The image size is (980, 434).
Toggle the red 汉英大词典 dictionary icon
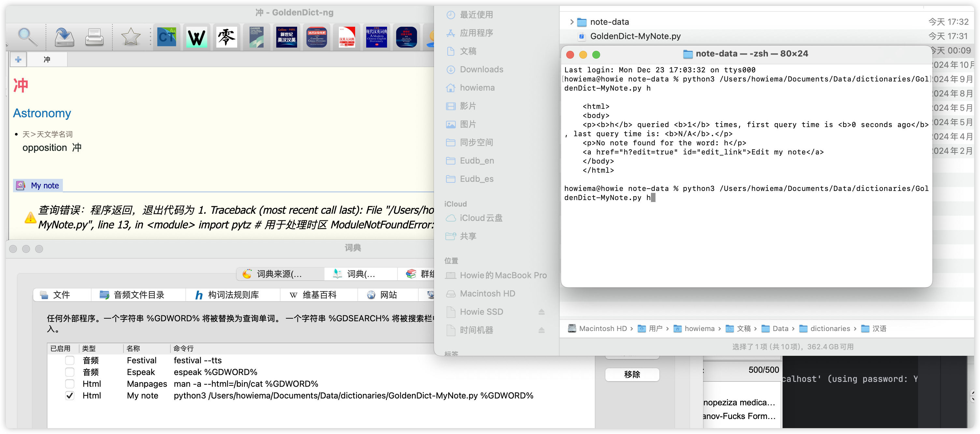point(347,37)
